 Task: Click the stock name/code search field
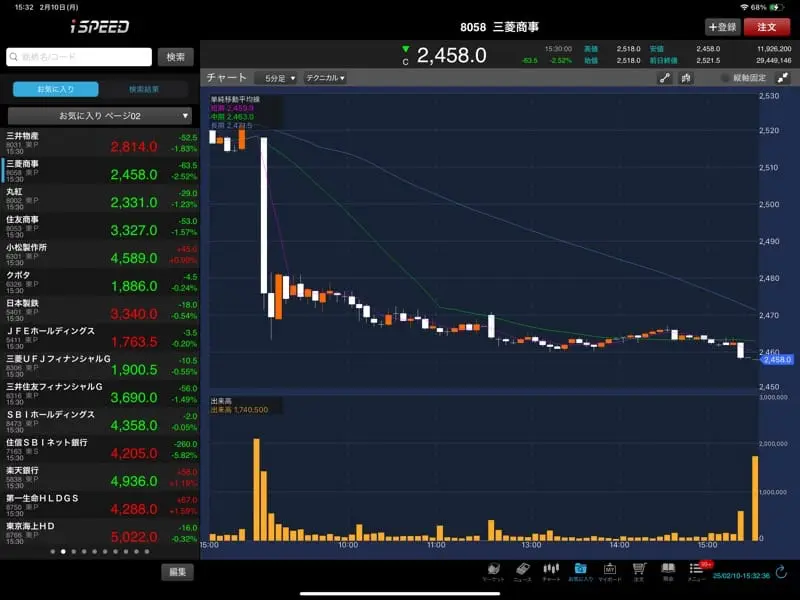click(80, 57)
